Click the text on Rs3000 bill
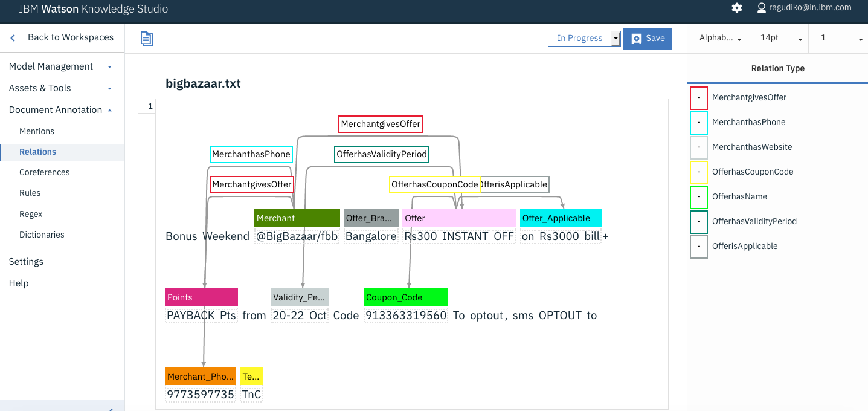 561,236
